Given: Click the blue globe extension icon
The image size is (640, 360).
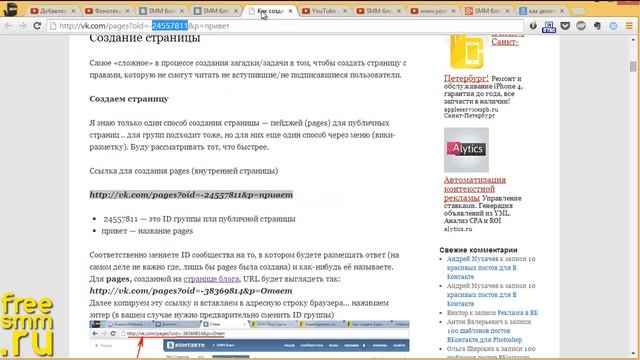Looking at the screenshot, I should tap(613, 26).
